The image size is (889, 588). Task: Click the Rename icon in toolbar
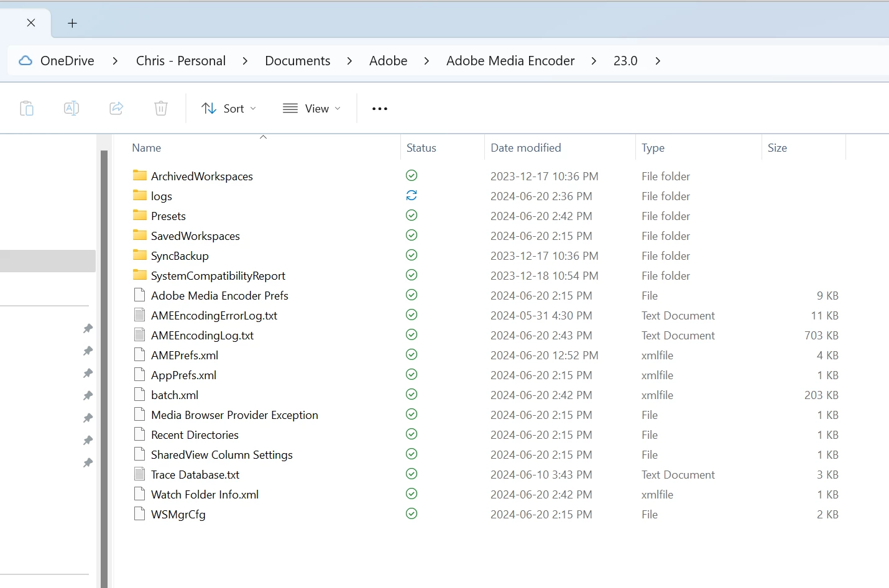71,108
